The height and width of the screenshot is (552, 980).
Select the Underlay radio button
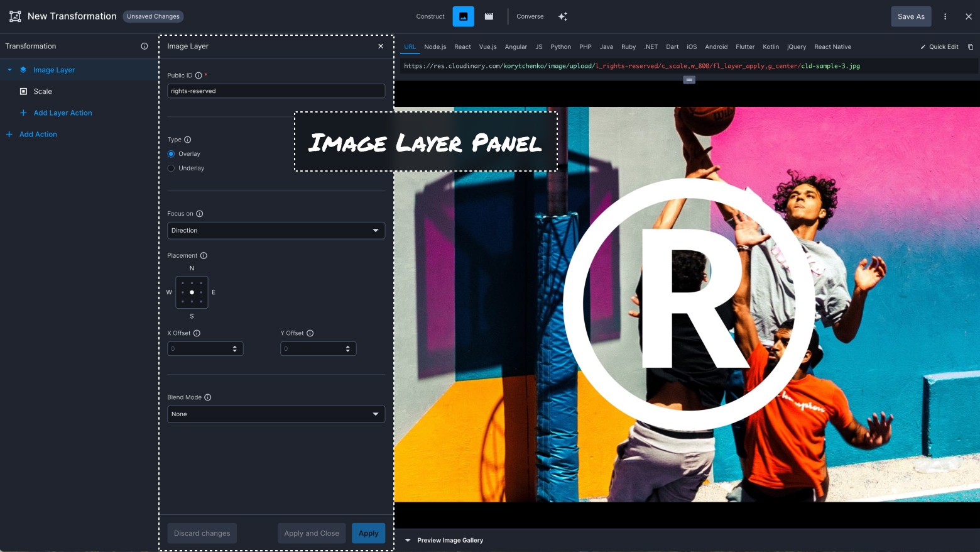[171, 168]
